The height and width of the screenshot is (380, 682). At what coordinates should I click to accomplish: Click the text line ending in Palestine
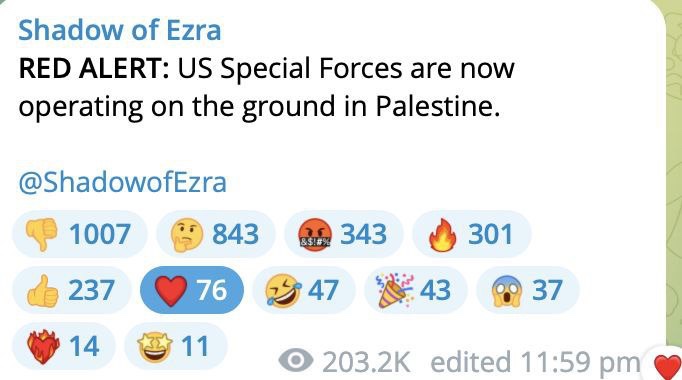click(259, 107)
